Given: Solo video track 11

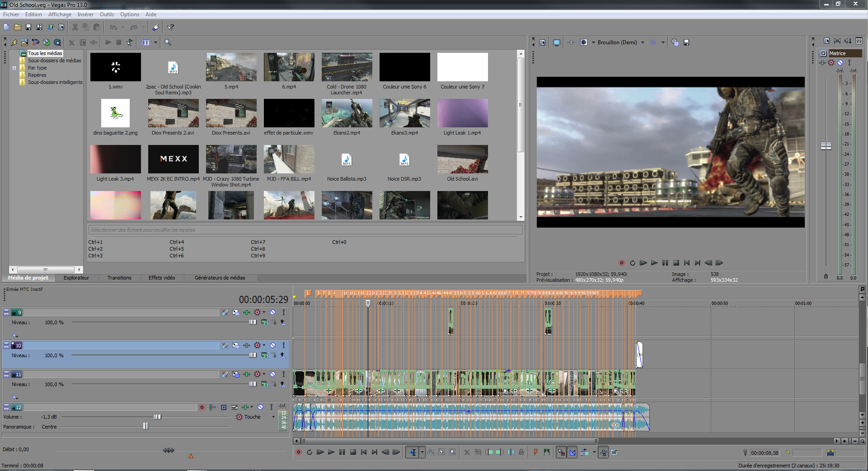Looking at the screenshot, I should [284, 374].
